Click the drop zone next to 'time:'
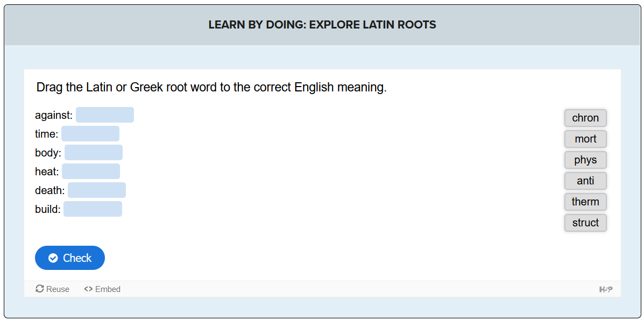The image size is (644, 321). (90, 134)
